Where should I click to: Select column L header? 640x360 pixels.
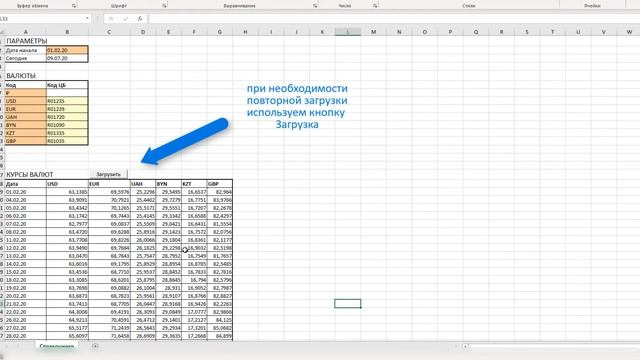(x=348, y=32)
